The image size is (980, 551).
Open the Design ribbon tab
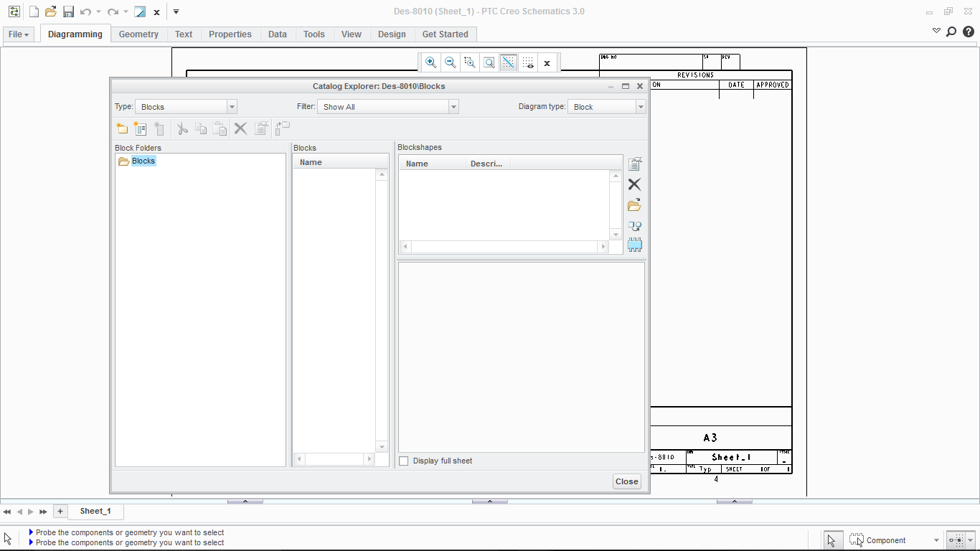point(392,34)
